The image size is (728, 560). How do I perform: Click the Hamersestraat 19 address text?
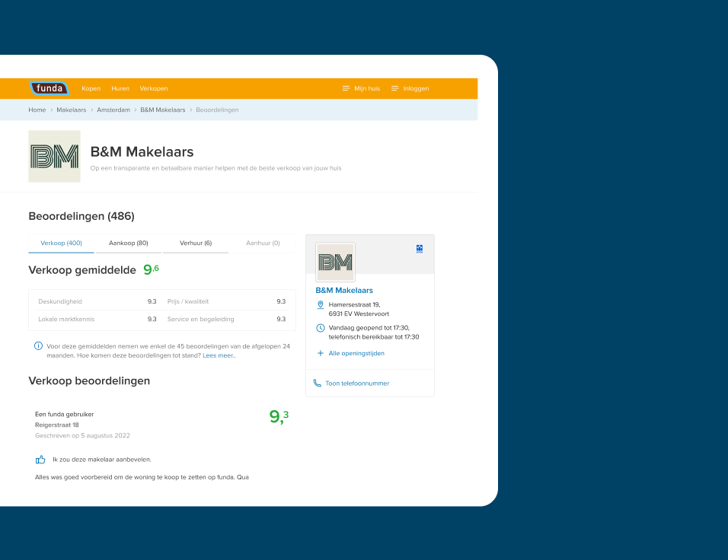coord(354,305)
